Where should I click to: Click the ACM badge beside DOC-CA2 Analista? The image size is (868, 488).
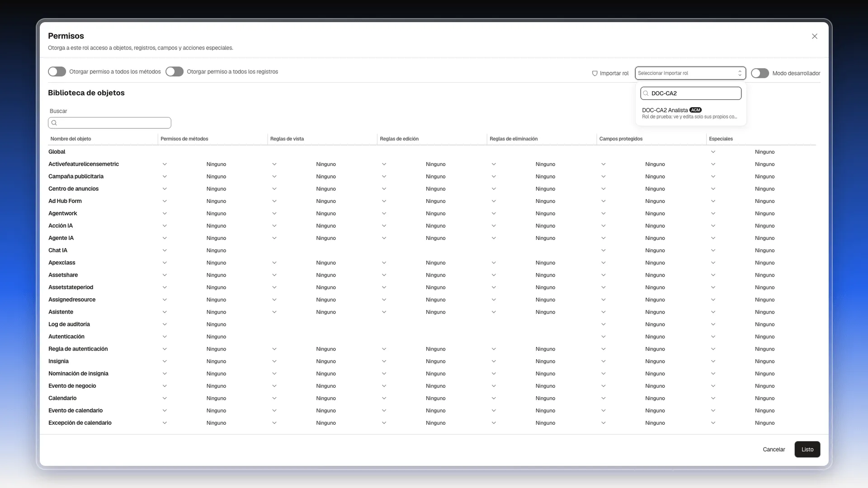coord(695,110)
